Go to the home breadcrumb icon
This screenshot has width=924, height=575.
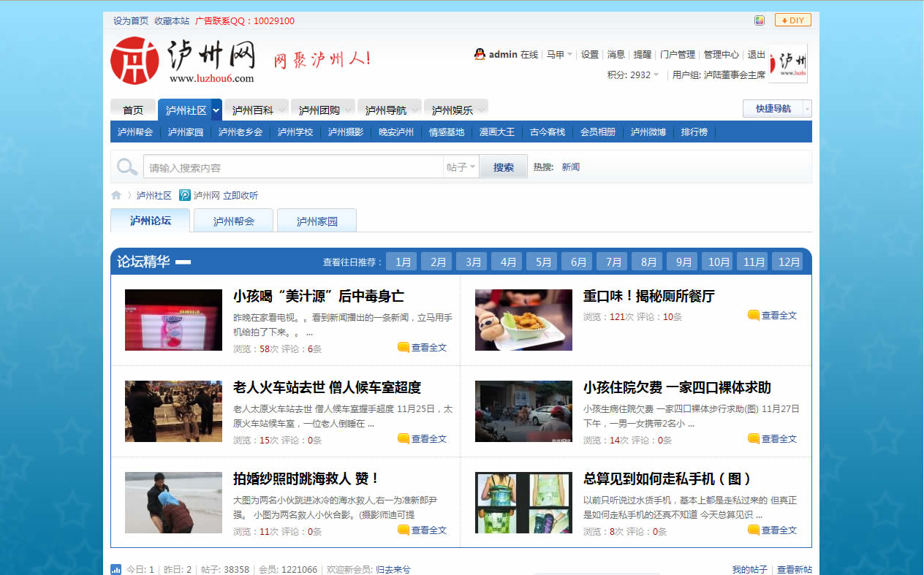116,195
